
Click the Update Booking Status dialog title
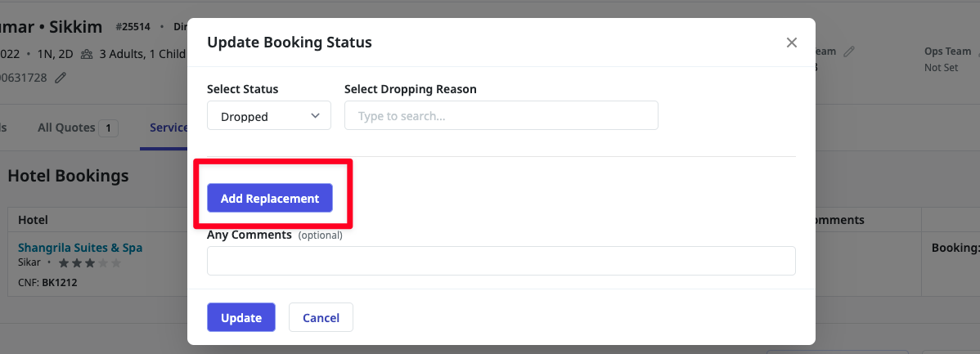[x=290, y=42]
